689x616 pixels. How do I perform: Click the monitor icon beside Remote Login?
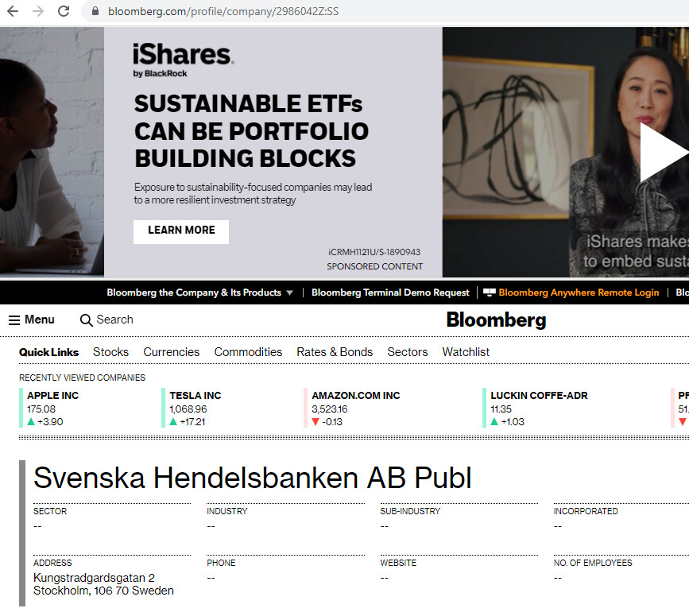click(x=490, y=293)
